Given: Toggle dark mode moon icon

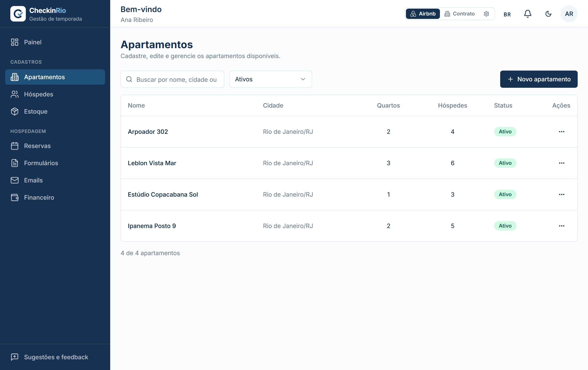Looking at the screenshot, I should 548,14.
